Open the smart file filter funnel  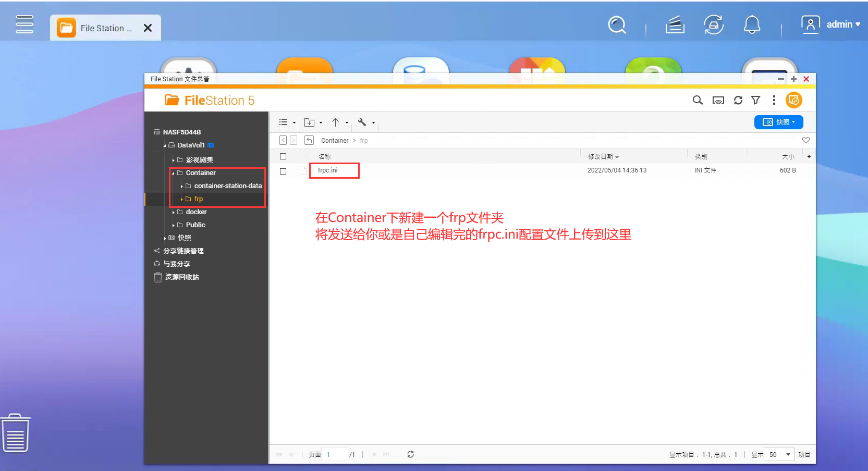click(x=755, y=100)
